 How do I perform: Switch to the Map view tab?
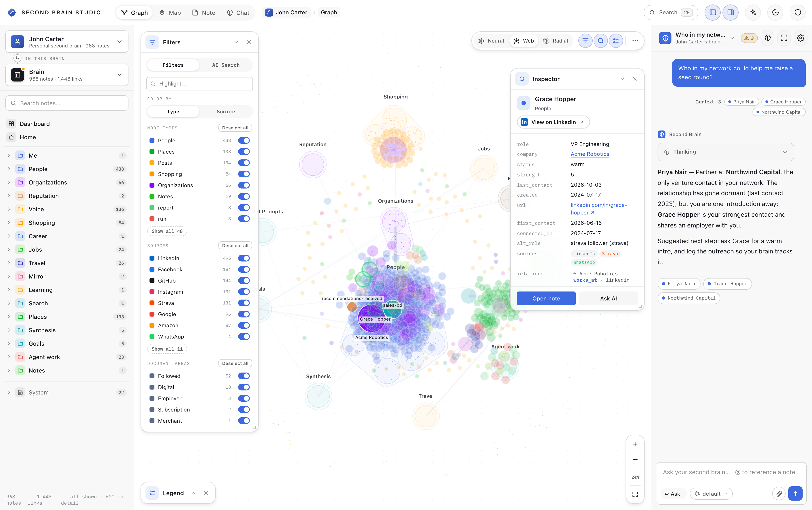(x=170, y=13)
